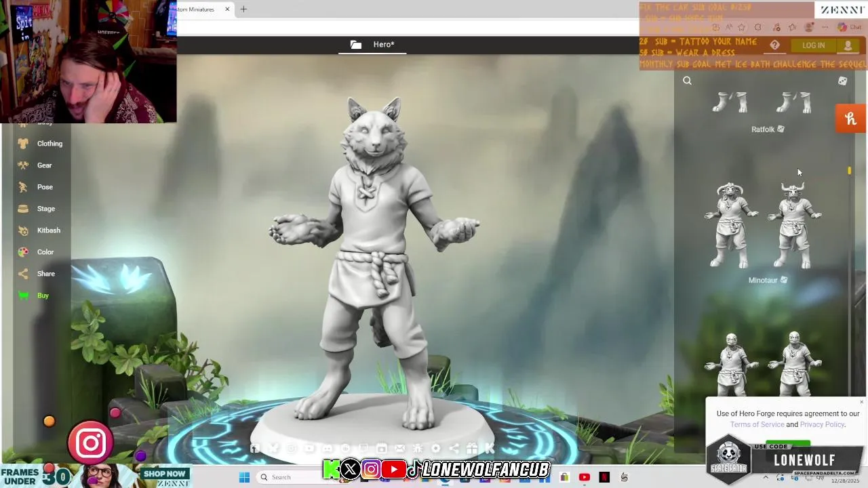This screenshot has height=488, width=868.
Task: Click the Kickstarter K icon in footer
Action: coord(490,449)
